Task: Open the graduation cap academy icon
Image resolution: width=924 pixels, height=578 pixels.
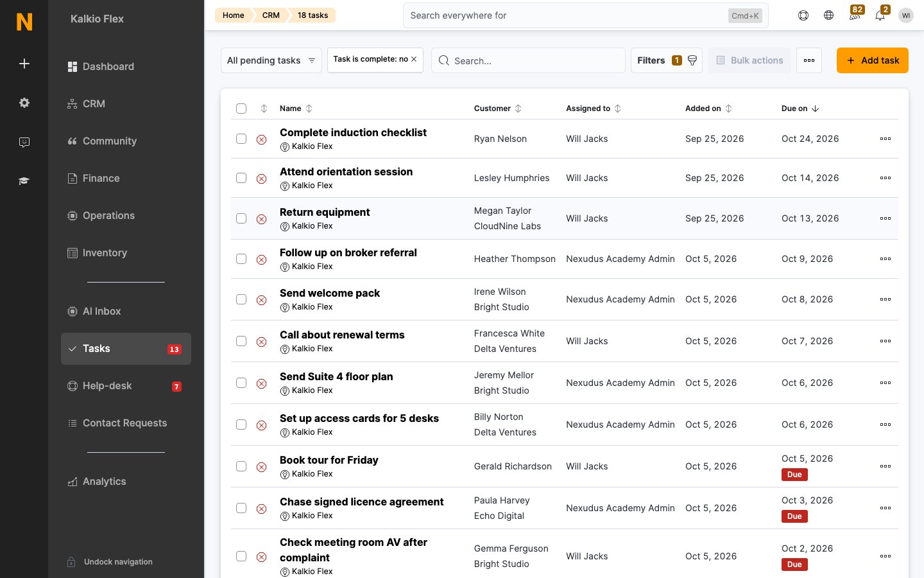Action: click(x=24, y=181)
